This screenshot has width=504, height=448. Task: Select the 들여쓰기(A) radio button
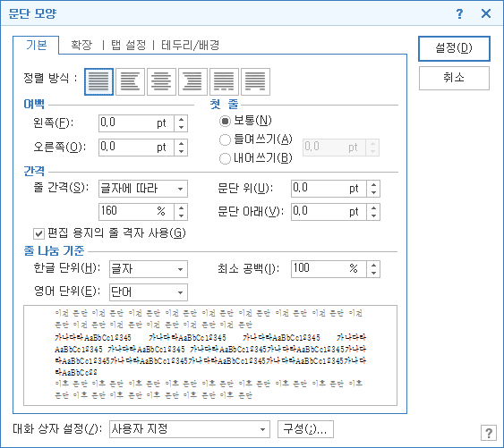click(x=225, y=139)
